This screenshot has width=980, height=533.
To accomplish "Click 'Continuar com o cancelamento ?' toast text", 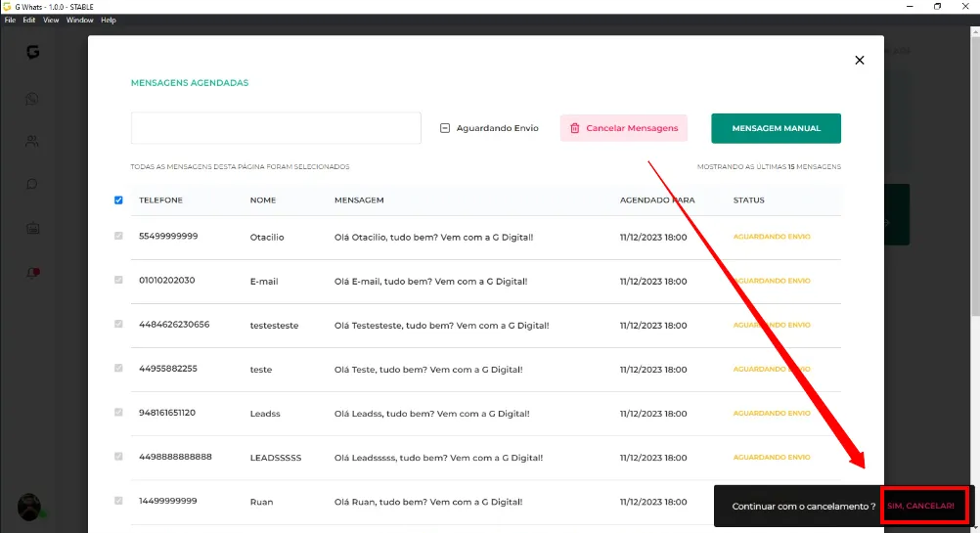I will click(x=803, y=507).
